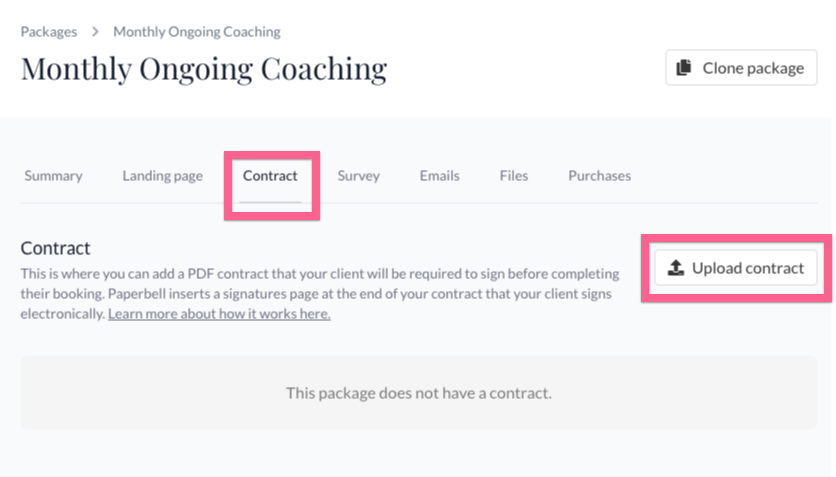Open the Emails tab
This screenshot has width=836, height=477.
pos(439,176)
